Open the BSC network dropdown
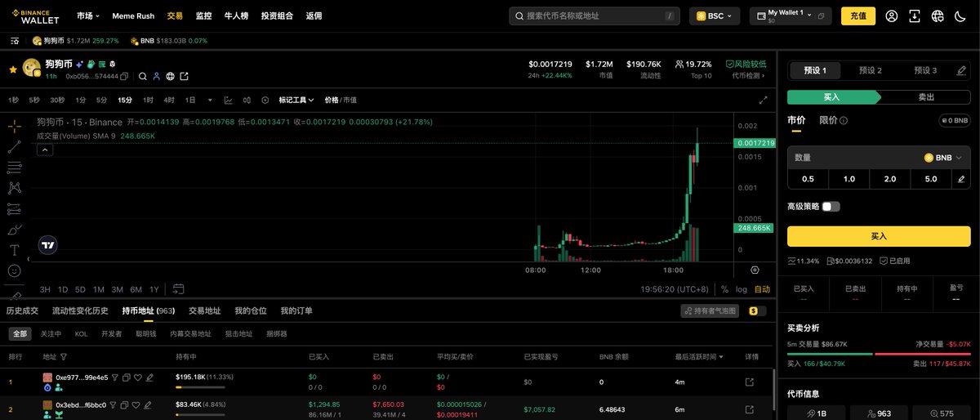 click(715, 16)
